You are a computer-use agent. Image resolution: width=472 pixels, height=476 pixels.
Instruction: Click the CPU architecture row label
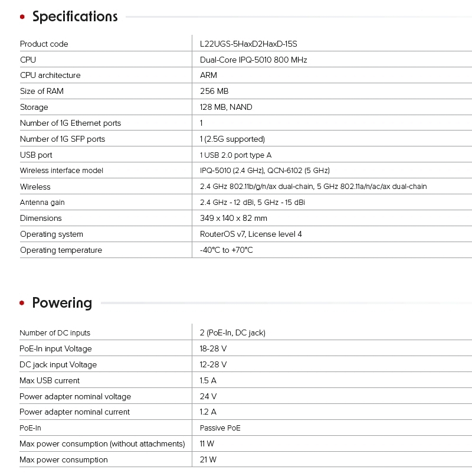click(x=50, y=76)
